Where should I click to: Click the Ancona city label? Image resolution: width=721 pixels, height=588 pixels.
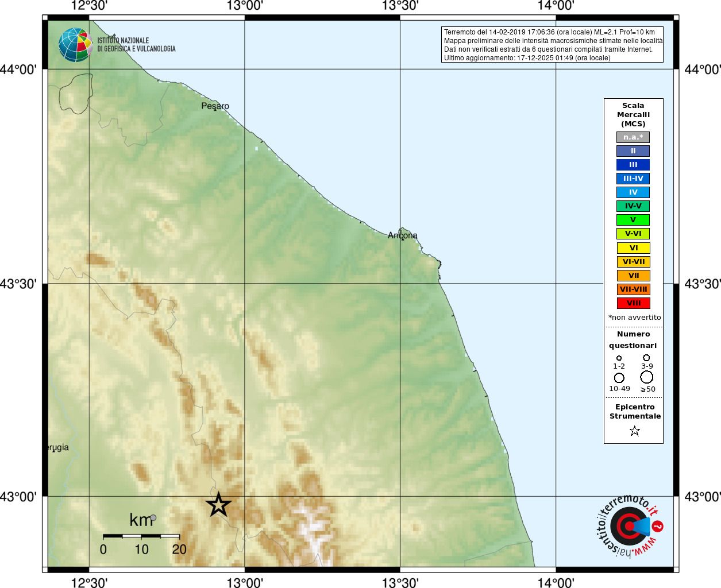coord(403,235)
